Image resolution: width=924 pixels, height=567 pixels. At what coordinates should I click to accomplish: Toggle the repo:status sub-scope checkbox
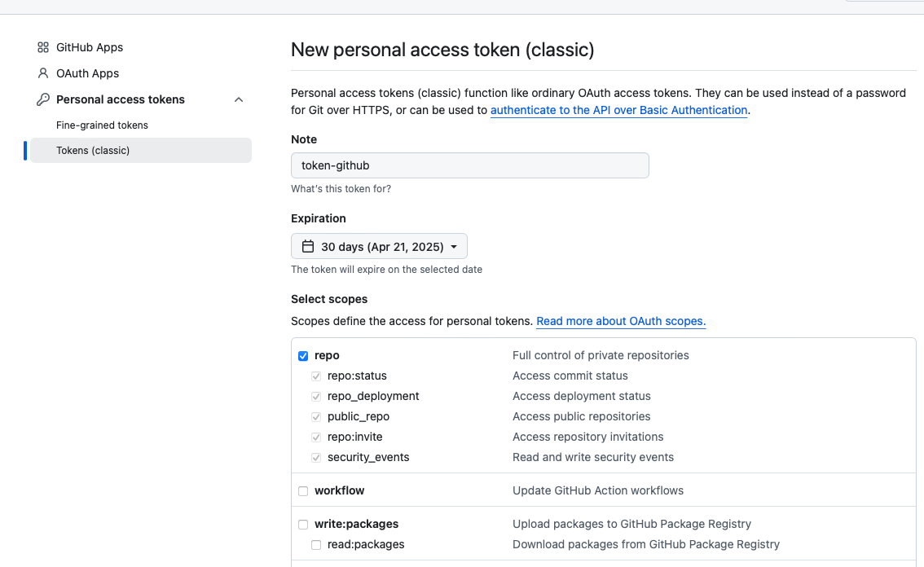(316, 376)
